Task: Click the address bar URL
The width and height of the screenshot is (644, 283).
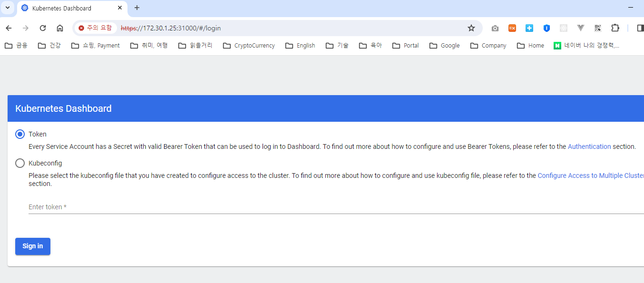Action: point(171,28)
